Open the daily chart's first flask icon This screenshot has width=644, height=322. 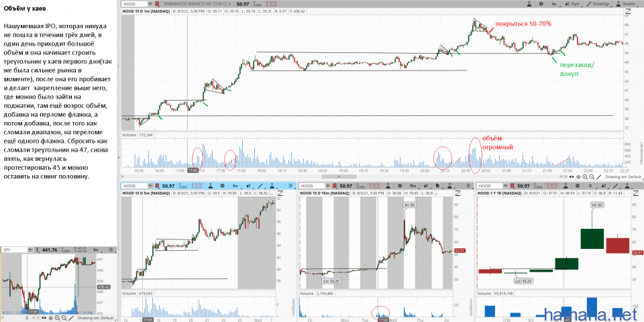(x=566, y=186)
